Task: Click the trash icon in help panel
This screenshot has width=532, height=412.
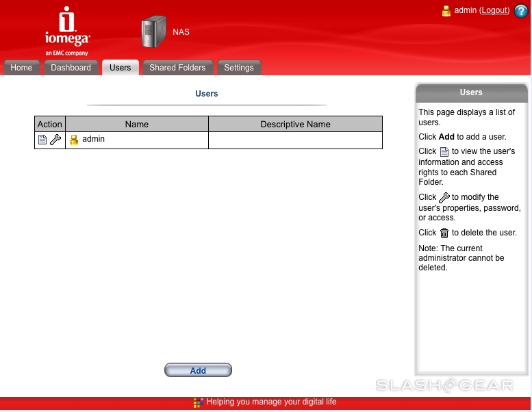Action: pos(444,233)
